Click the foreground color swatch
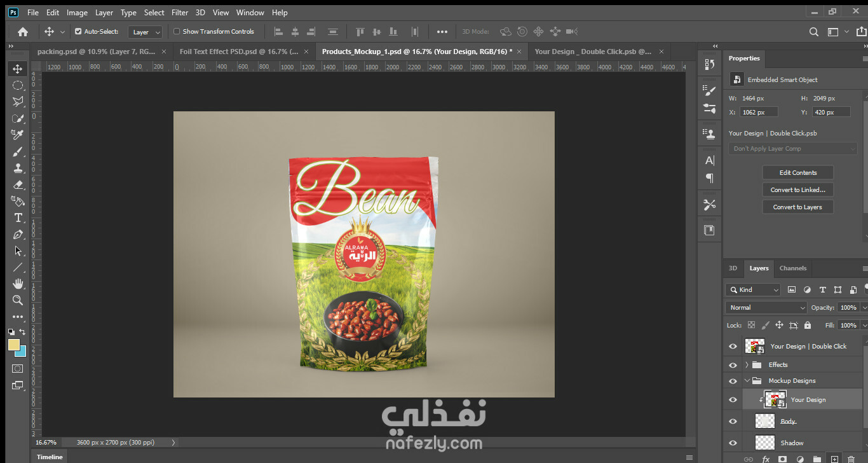 [13, 345]
